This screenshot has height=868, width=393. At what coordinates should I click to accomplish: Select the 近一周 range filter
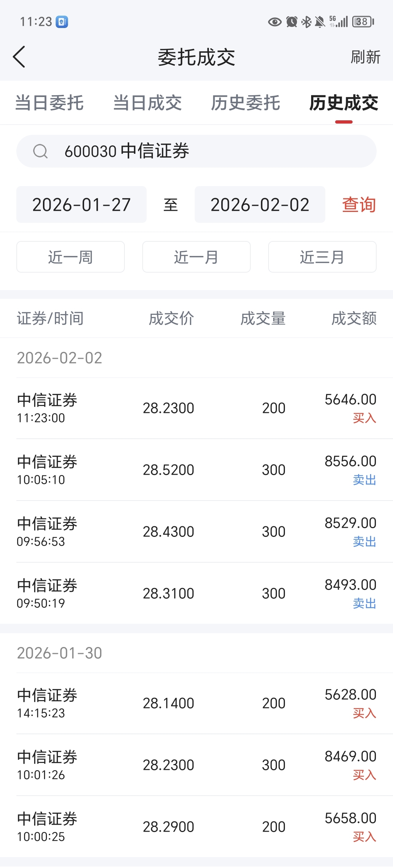tap(71, 257)
